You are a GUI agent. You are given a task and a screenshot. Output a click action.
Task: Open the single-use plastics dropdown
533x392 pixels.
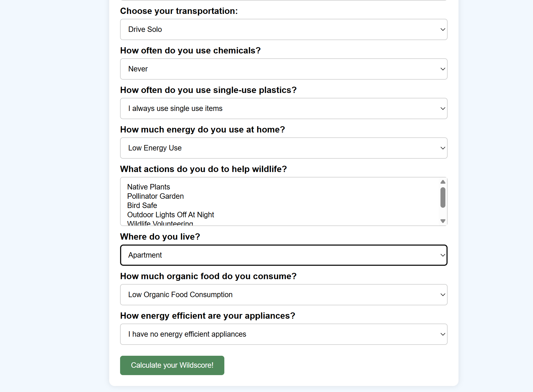coord(283,108)
